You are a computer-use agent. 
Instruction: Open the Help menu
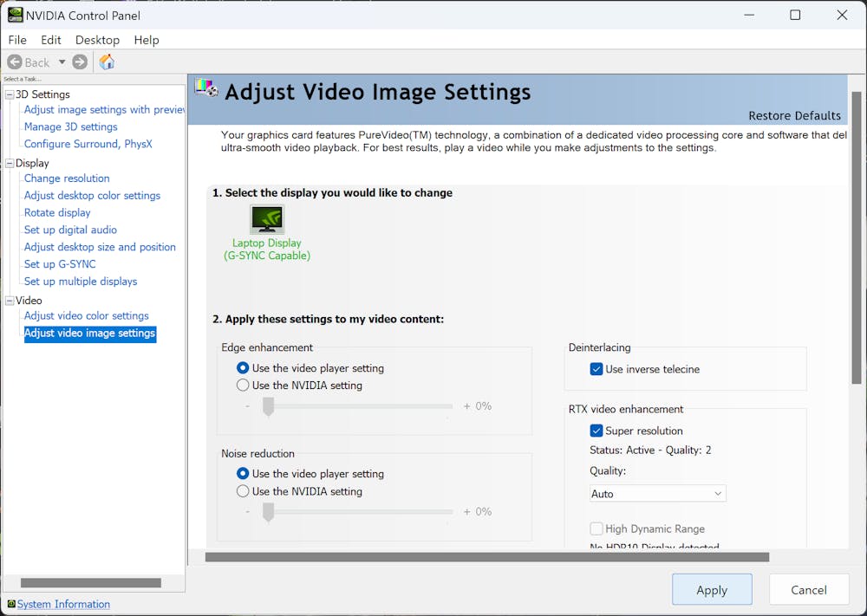pyautogui.click(x=147, y=40)
